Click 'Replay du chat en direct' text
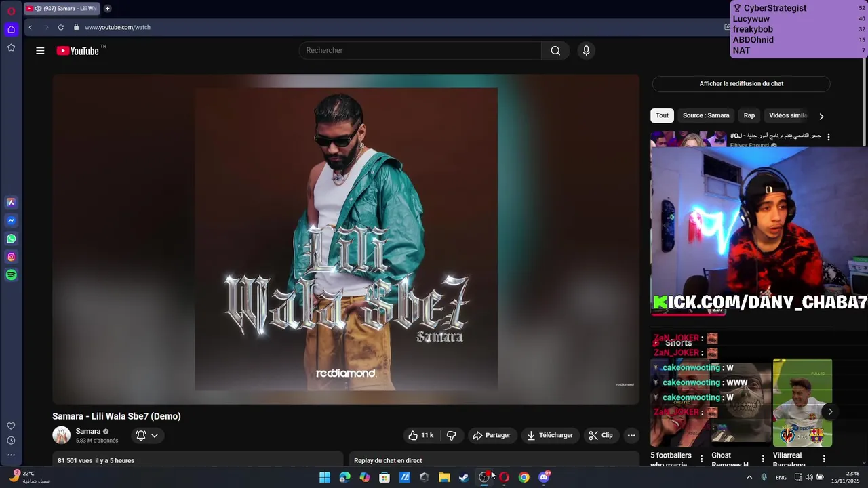Viewport: 868px width, 488px height. 388,460
